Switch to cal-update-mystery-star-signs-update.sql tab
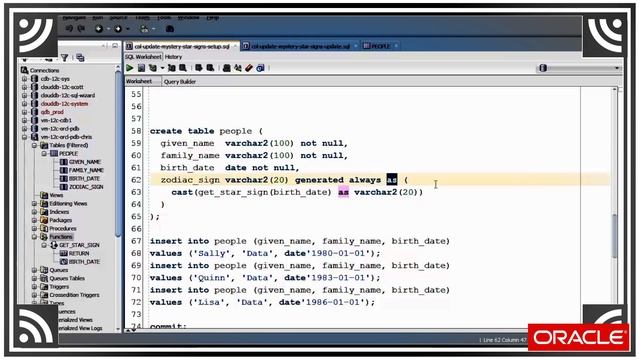The height and width of the screenshot is (360, 640). [x=300, y=46]
